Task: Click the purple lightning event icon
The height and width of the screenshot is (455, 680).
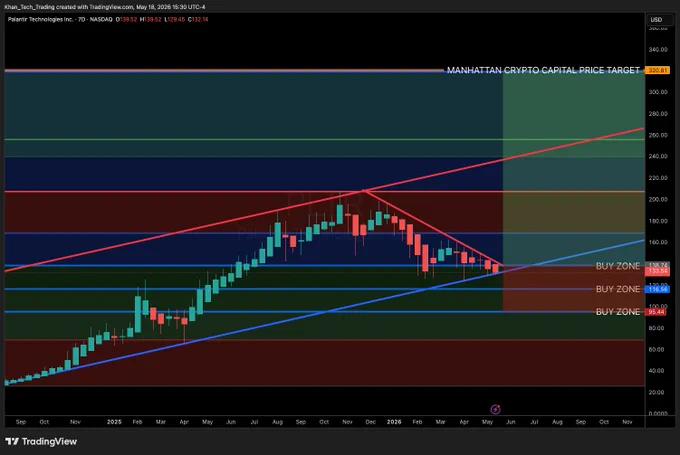Action: [x=495, y=409]
